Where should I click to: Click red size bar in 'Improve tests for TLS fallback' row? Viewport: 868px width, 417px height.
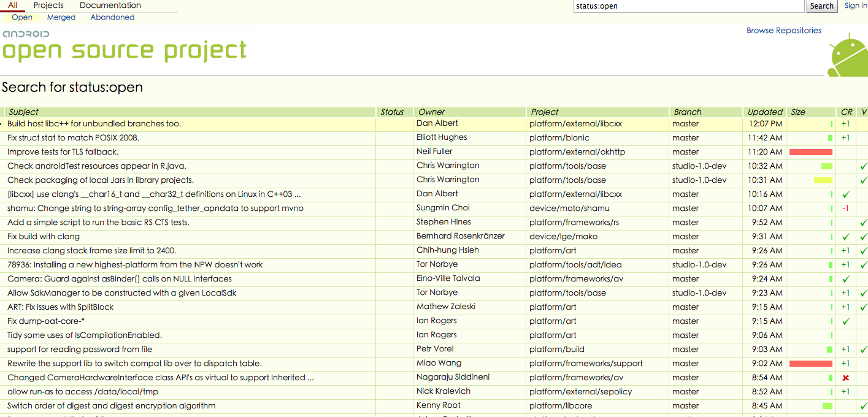click(x=811, y=152)
